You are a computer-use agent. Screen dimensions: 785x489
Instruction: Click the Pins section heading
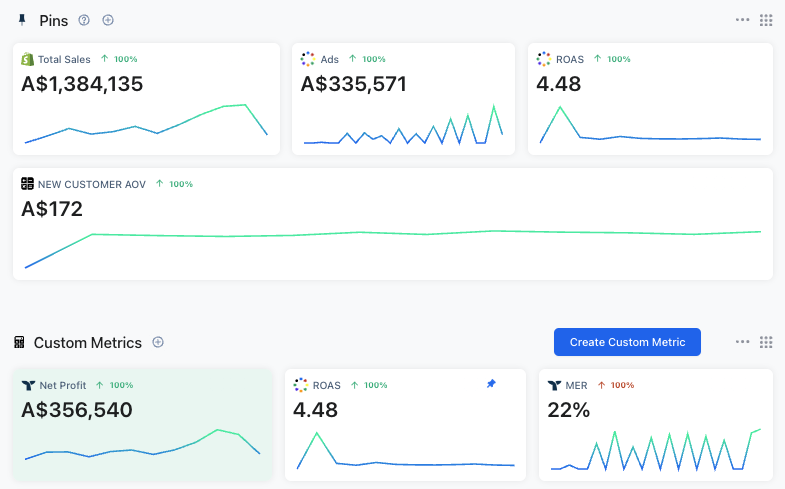click(54, 21)
